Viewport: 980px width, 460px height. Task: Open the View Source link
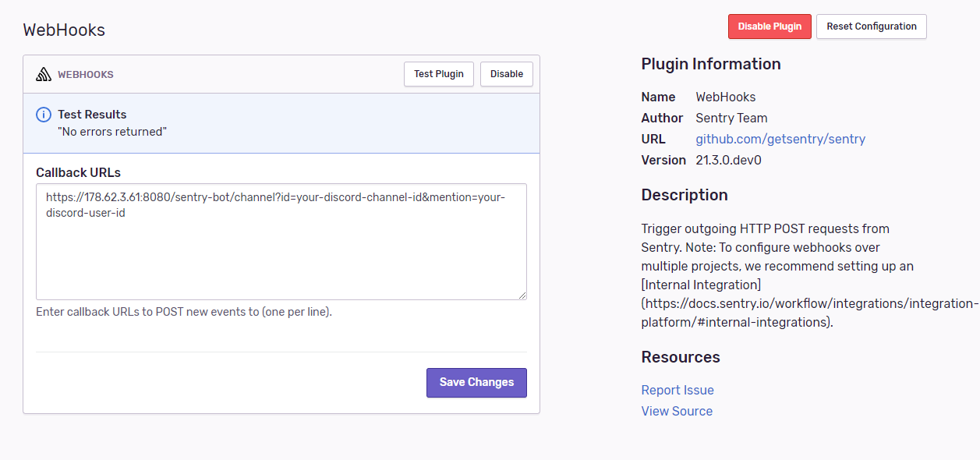[677, 412]
